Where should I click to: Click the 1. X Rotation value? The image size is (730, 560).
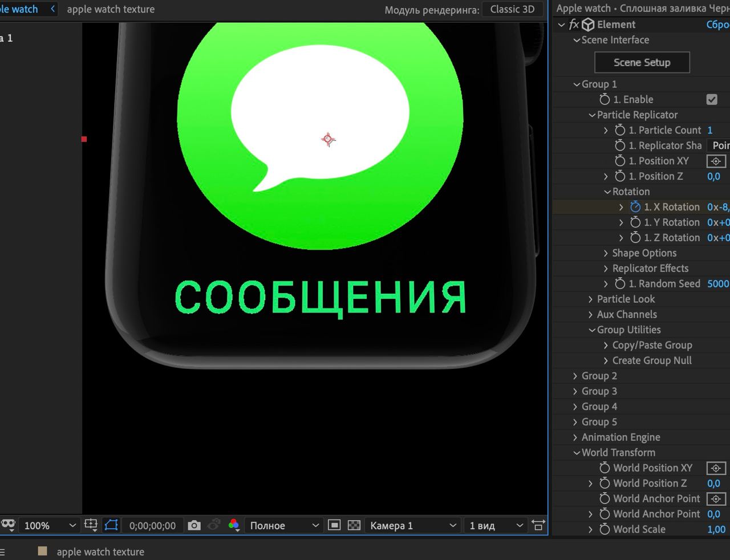tap(718, 207)
